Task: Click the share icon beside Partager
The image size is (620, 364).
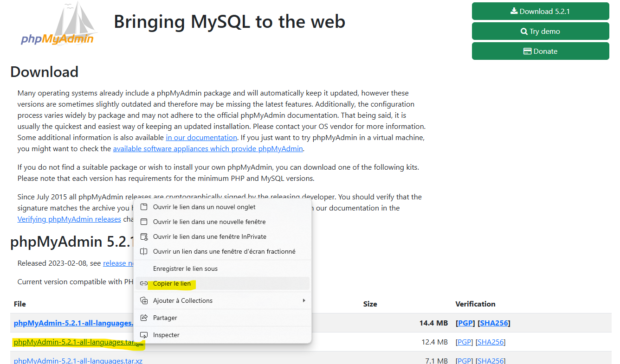Action: 144,318
